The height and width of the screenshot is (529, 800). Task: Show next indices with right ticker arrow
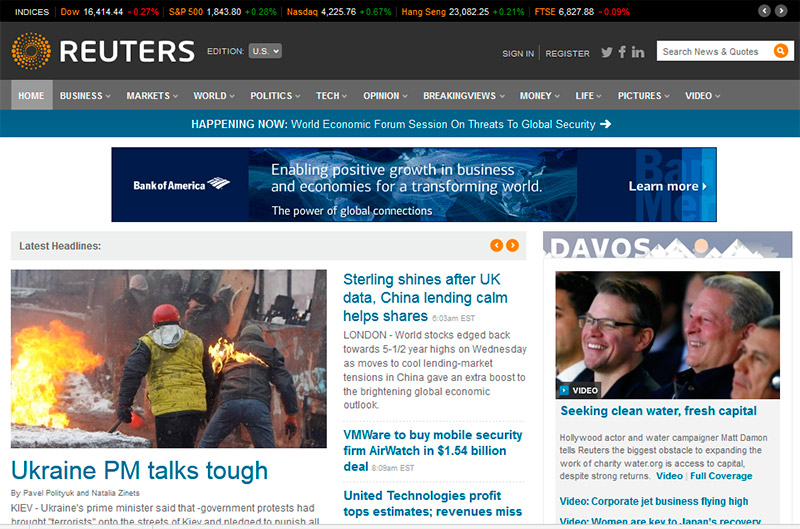click(781, 11)
